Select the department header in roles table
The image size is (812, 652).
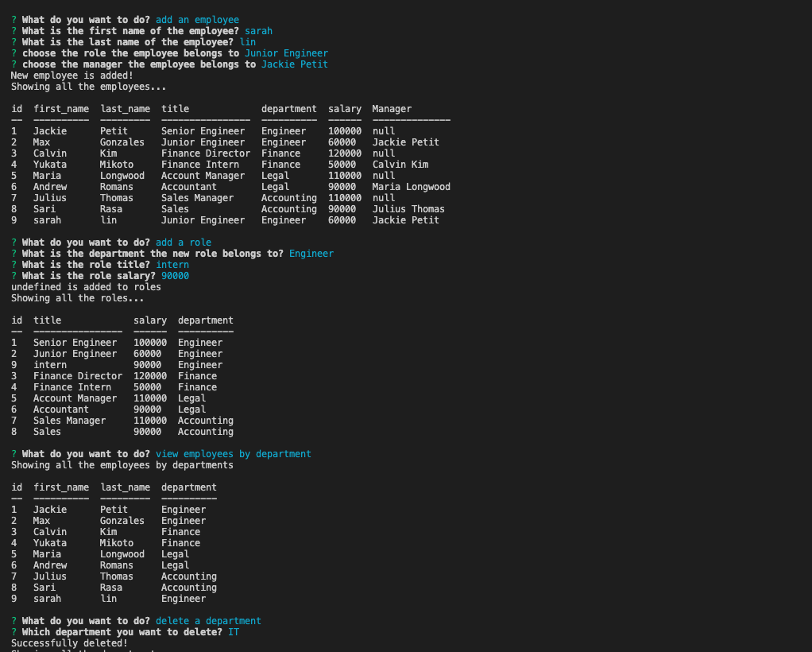point(204,320)
